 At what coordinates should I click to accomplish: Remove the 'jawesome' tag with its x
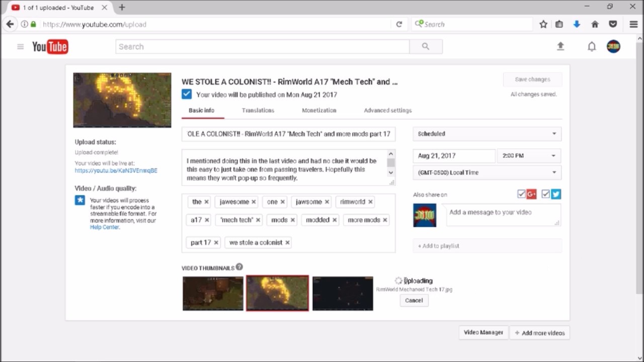point(254,202)
